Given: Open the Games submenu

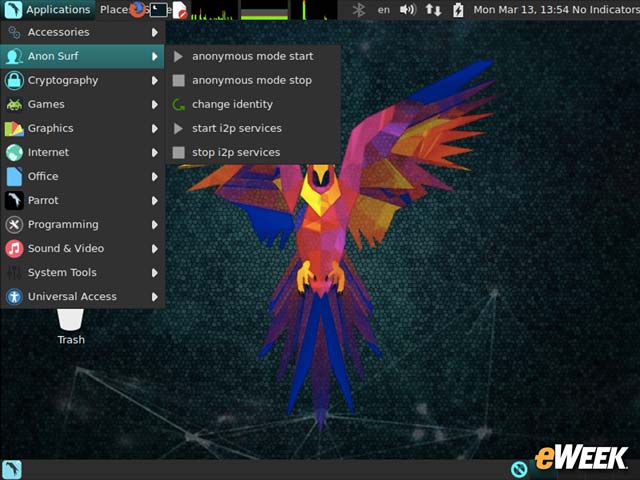Looking at the screenshot, I should 82,104.
